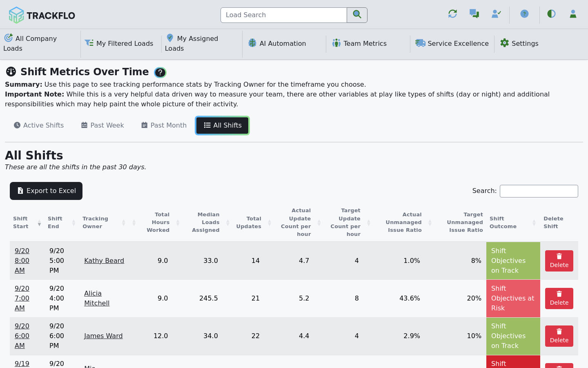Click the refresh arrows icon

tap(452, 14)
